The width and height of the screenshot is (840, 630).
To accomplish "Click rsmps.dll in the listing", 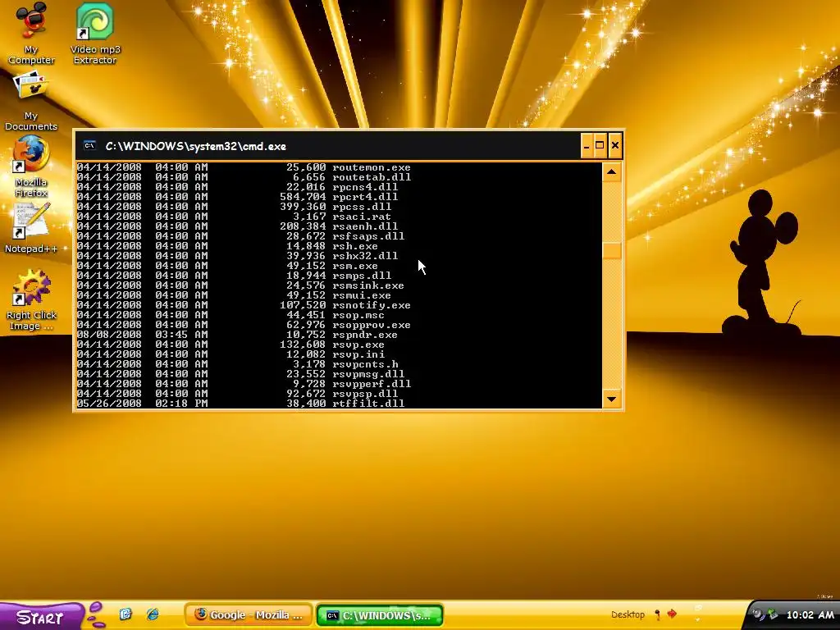I will point(362,276).
